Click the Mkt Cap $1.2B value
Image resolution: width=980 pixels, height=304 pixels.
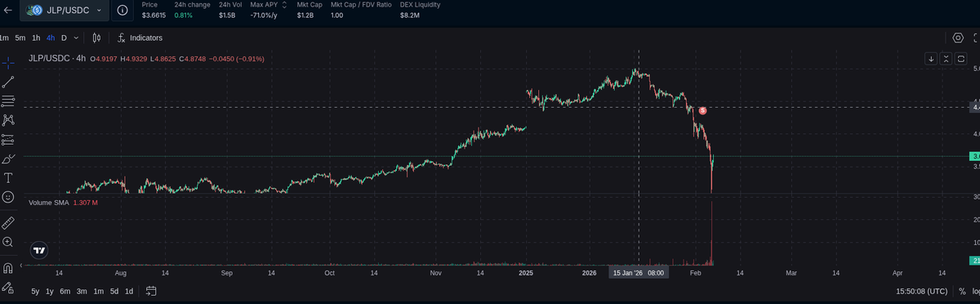click(x=305, y=16)
